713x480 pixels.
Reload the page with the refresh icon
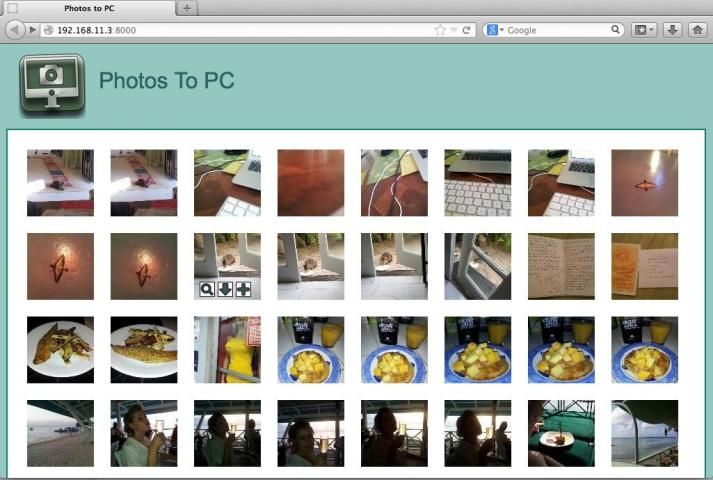pyautogui.click(x=466, y=30)
